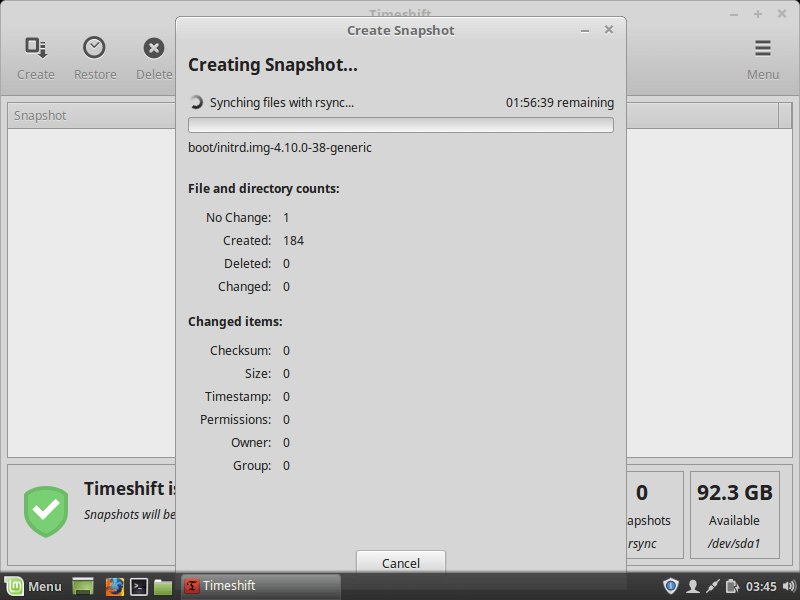The height and width of the screenshot is (600, 800).
Task: Click the Changed items heading
Action: pos(235,322)
